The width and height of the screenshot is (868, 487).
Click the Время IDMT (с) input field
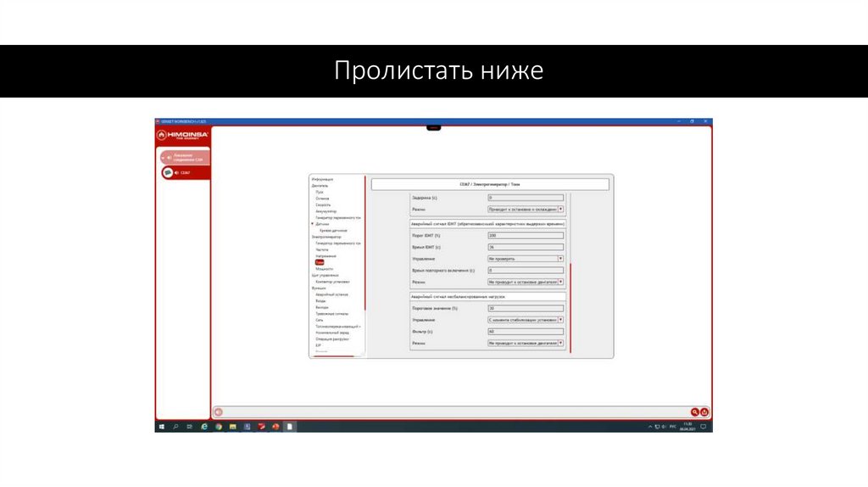click(x=526, y=247)
